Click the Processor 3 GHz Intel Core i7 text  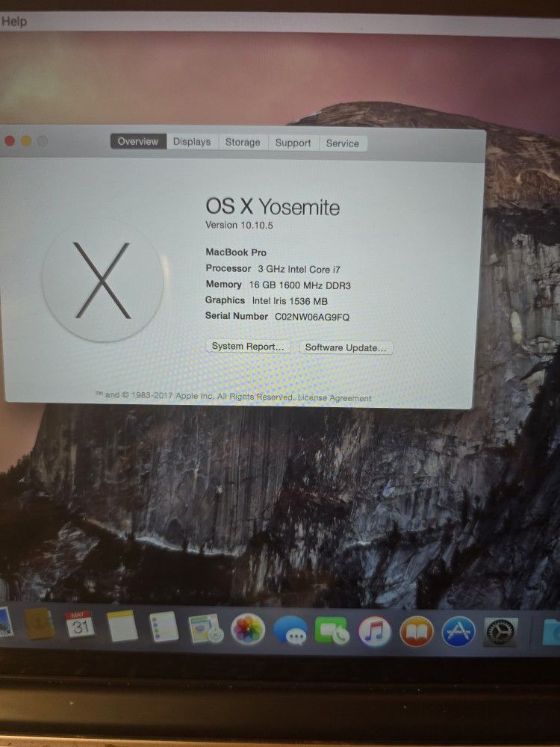click(x=273, y=269)
